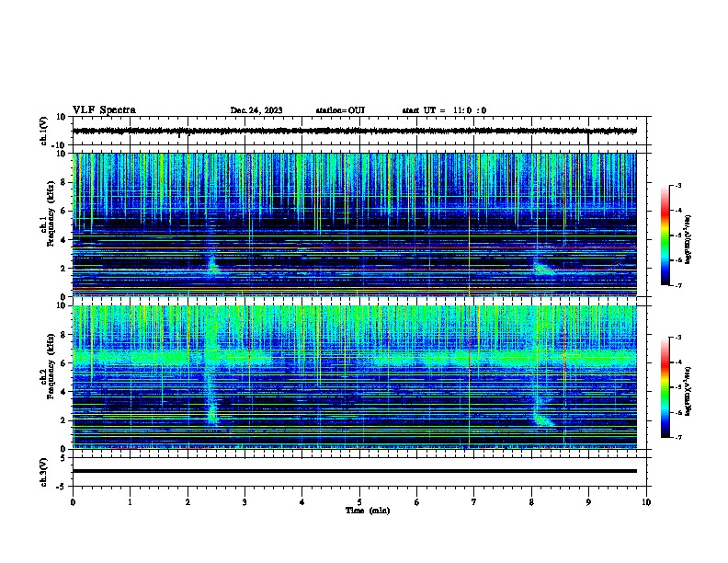Screen dimensions: 728x563
Task: Click the 'ch.3(V)' axis label
Action: 44,472
